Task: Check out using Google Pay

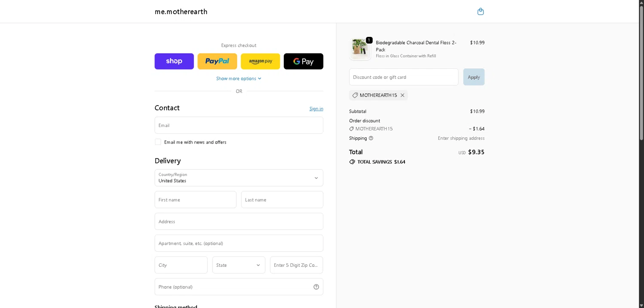Action: pyautogui.click(x=303, y=61)
